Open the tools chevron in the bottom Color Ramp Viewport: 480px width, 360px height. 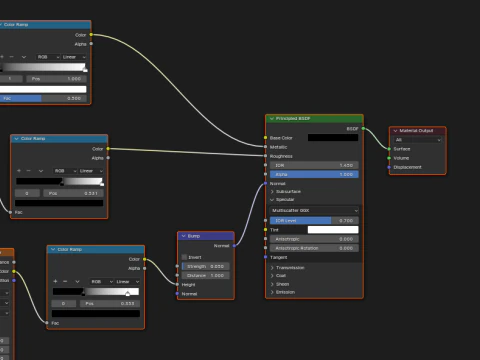tap(77, 281)
